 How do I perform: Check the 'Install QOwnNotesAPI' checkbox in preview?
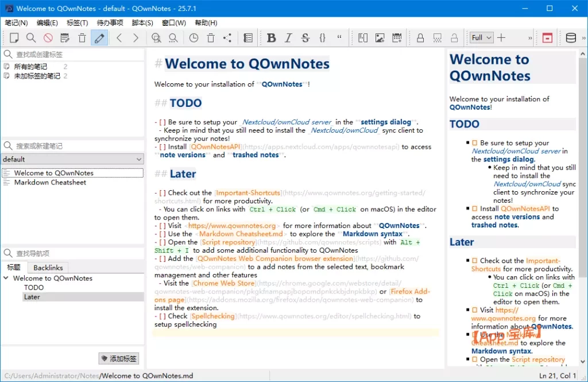pyautogui.click(x=475, y=209)
